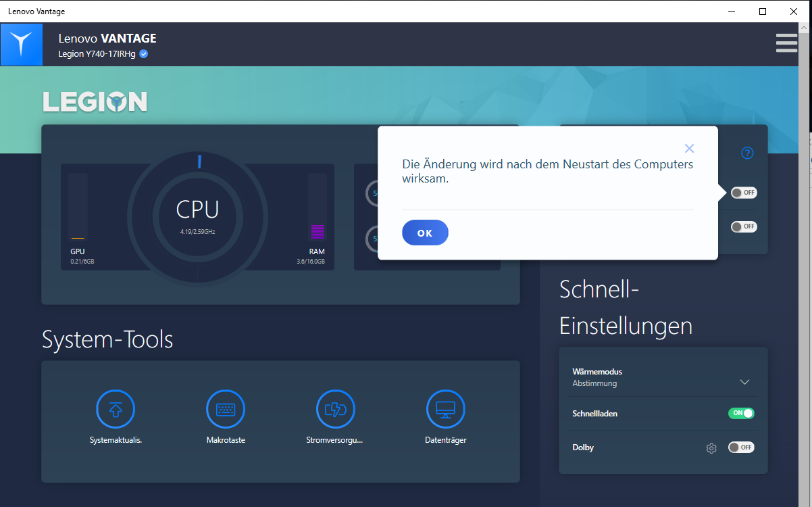Click the Schnell-Einstellungen heading
Screen dimensions: 812x507
tap(626, 308)
